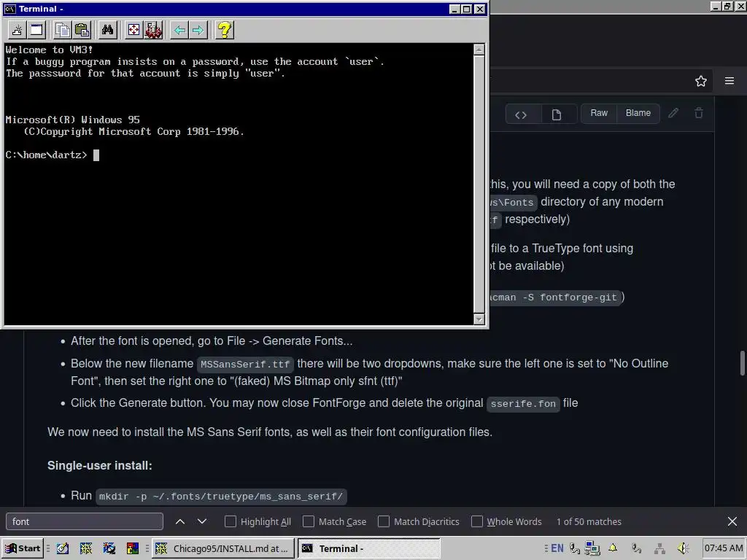This screenshot has height=560, width=747.
Task: Open third quick-launch icon in taskbar
Action: coord(109,548)
